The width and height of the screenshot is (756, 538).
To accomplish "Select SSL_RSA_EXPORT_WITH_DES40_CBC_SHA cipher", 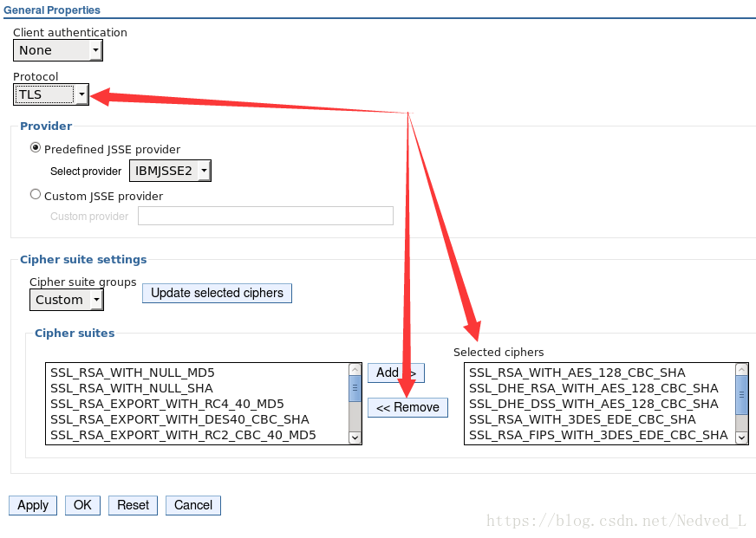I will [x=197, y=419].
